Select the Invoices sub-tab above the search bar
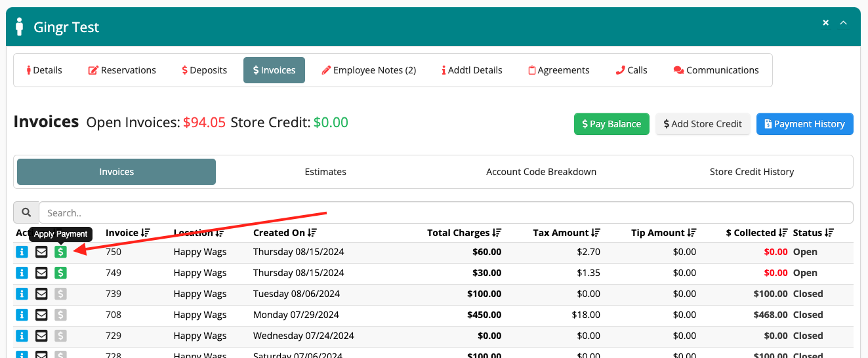The height and width of the screenshot is (358, 868). (116, 172)
